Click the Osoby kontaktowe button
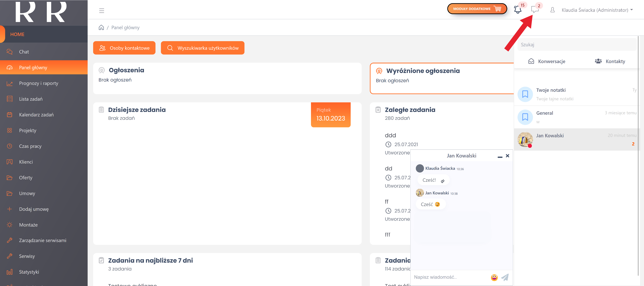 pos(124,48)
